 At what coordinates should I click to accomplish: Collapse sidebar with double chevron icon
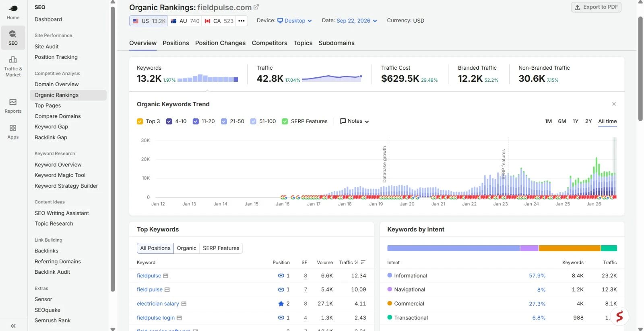(x=13, y=326)
